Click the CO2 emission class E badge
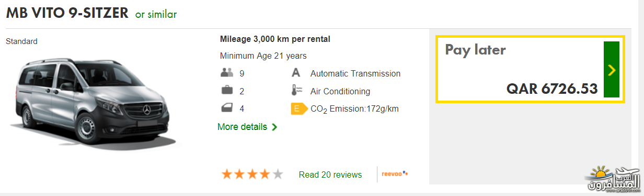The image size is (644, 196). coord(298,109)
